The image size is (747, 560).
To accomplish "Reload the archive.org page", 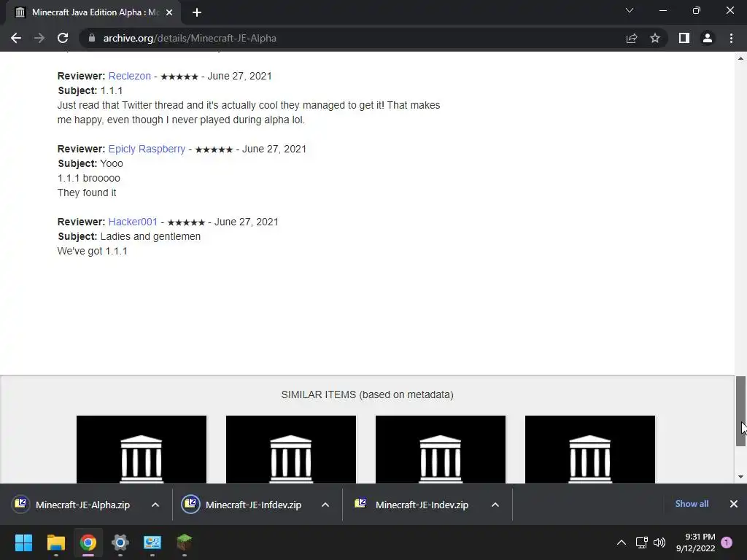I will (x=63, y=38).
